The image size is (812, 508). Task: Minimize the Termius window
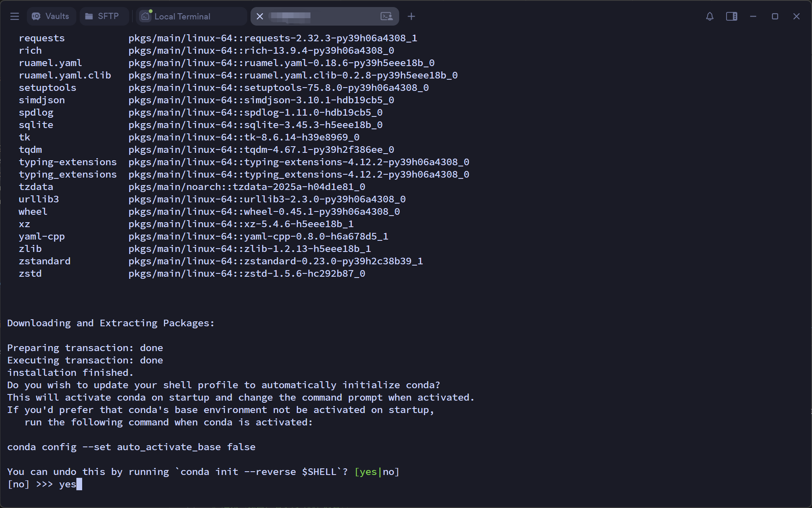coord(753,17)
